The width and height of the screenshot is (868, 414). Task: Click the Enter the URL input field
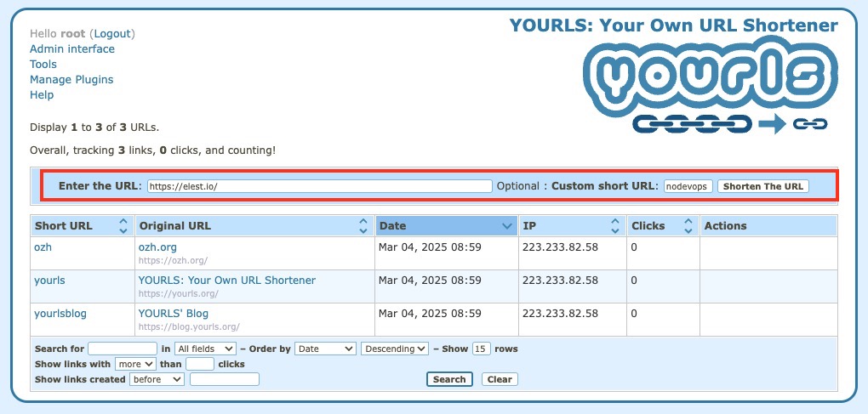[319, 186]
